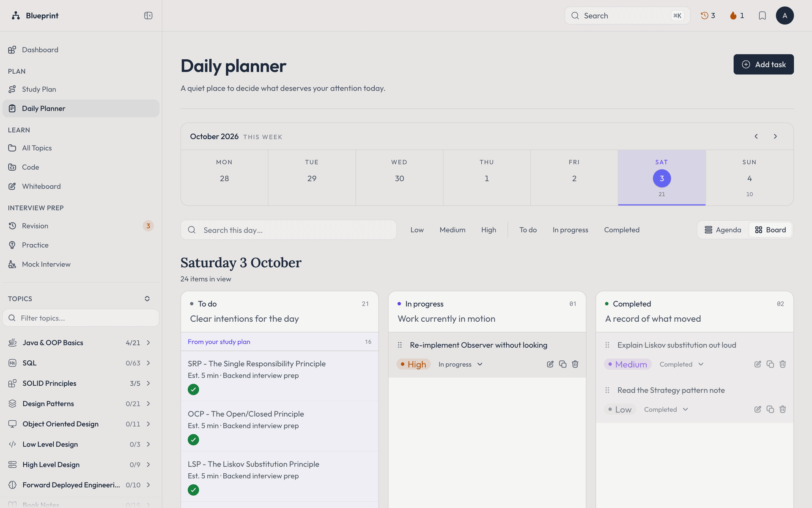Collapse the sidebar with the panel icon

(x=148, y=16)
